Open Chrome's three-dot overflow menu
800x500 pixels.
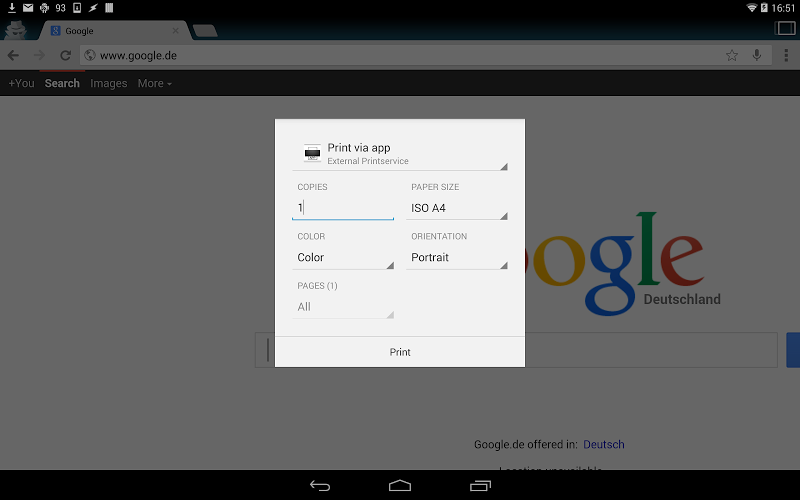(x=786, y=55)
